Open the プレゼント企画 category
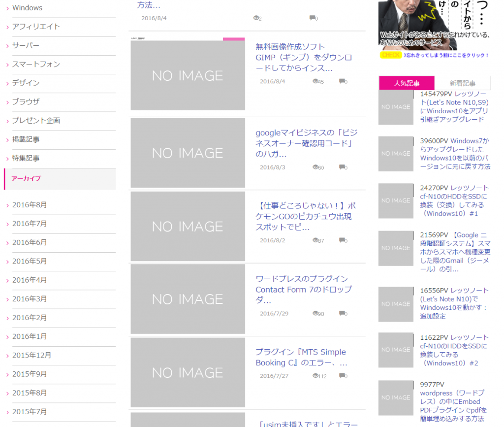 (x=36, y=121)
